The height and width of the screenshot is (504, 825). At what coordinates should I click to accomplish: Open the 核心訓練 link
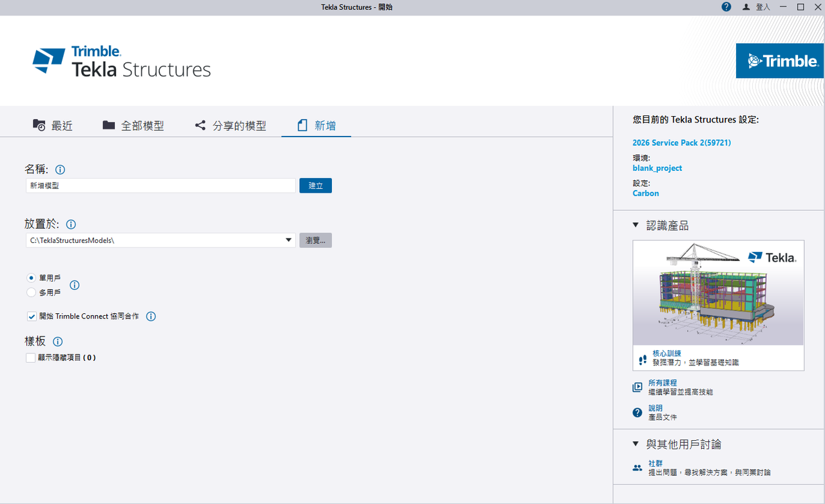click(x=667, y=353)
